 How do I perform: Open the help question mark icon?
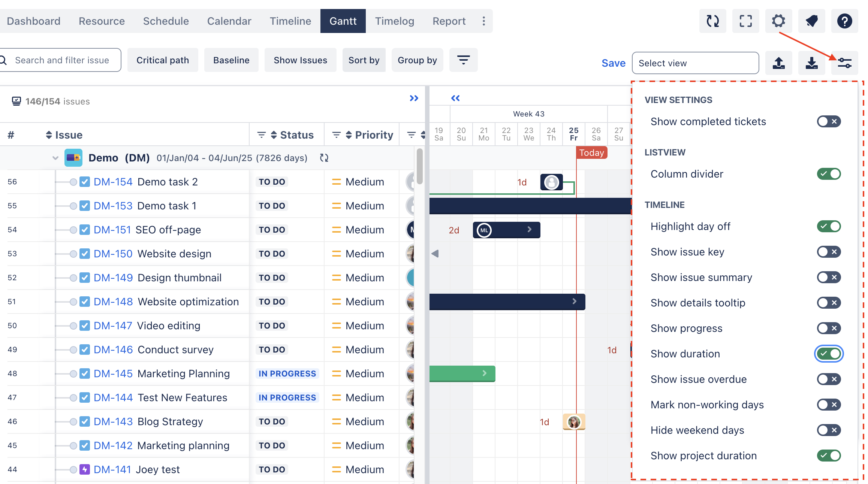point(844,21)
